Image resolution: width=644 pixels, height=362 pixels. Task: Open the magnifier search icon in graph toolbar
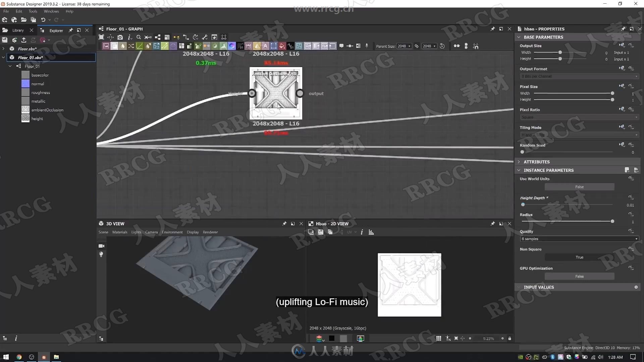click(139, 37)
